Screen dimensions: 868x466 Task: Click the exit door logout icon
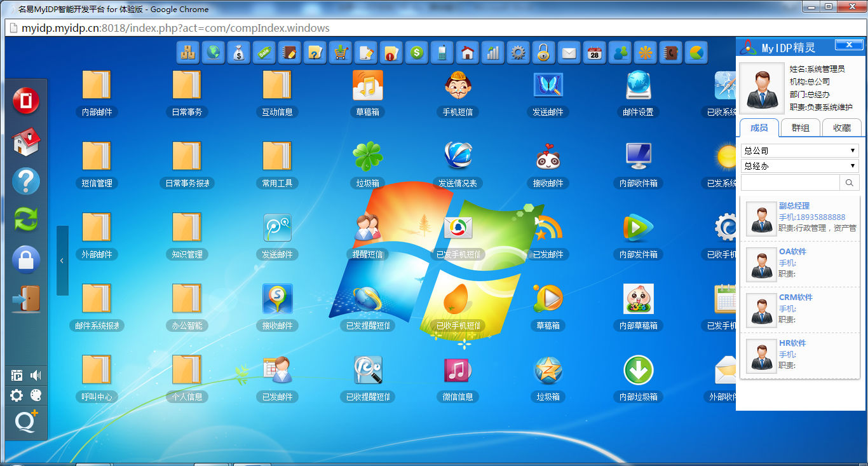tap(26, 299)
